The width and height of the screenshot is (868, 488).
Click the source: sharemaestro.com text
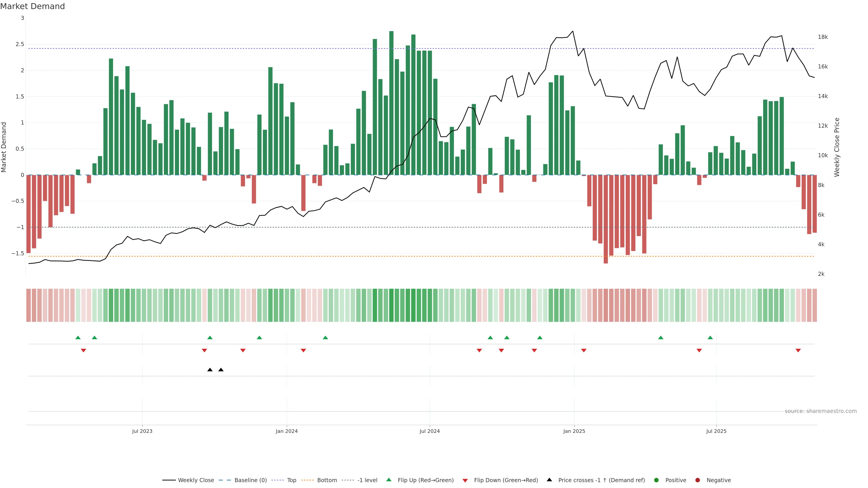821,411
